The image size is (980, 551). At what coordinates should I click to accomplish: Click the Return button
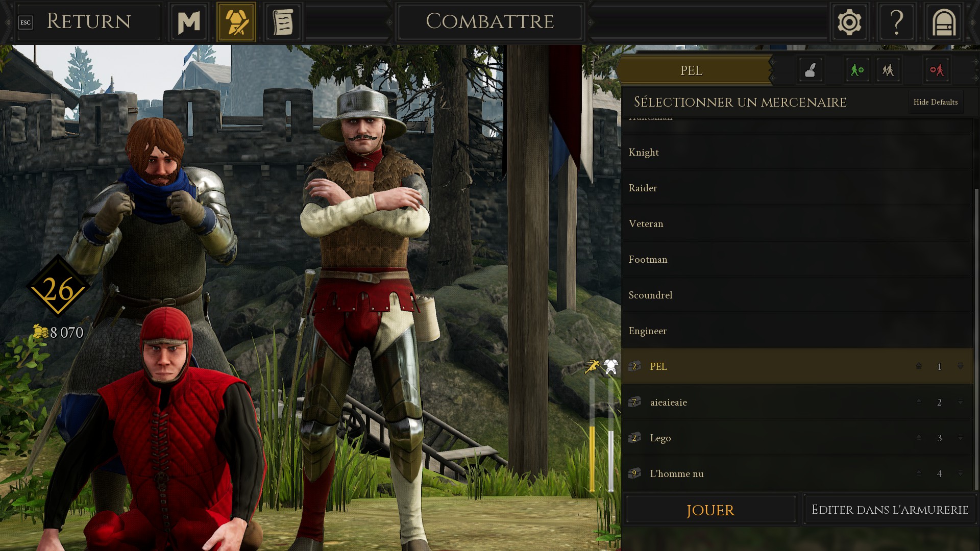click(x=88, y=22)
